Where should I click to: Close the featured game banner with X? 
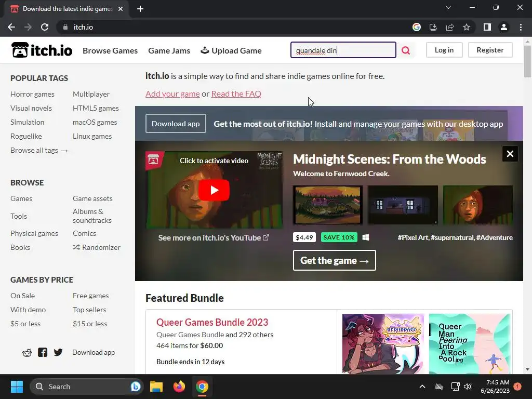pyautogui.click(x=510, y=154)
